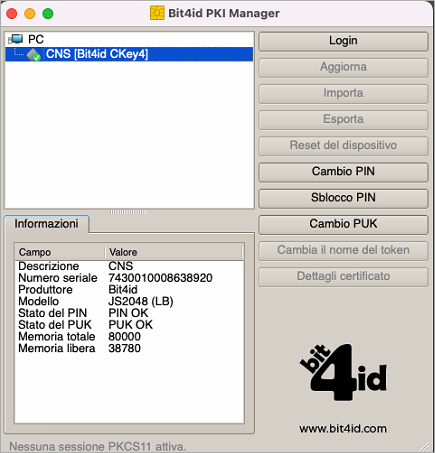
Task: Click the Esporta button
Action: 343,120
